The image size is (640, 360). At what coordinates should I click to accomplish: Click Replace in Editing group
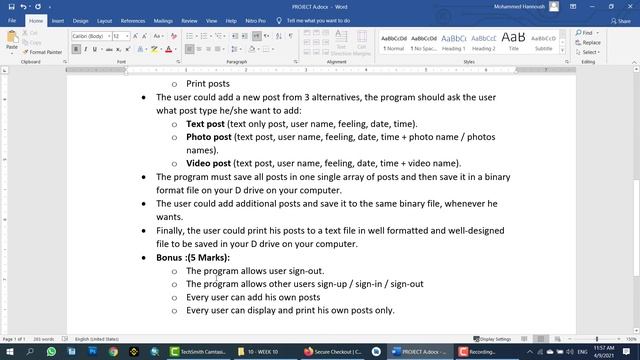588,42
